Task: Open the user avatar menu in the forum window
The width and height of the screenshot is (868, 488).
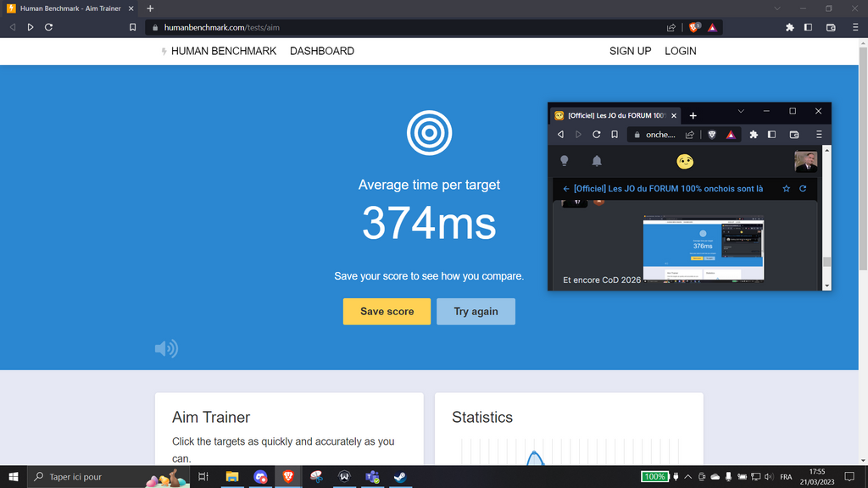Action: coord(805,161)
